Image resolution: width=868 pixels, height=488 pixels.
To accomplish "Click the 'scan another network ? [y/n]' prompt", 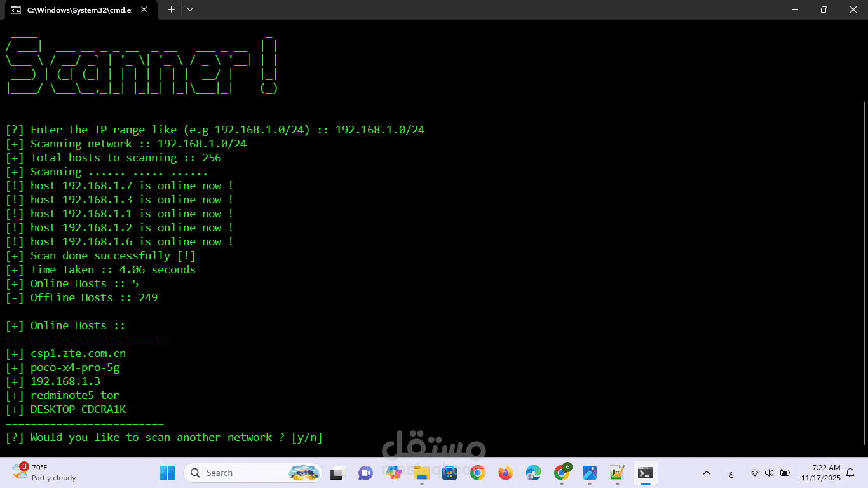I will tap(164, 437).
